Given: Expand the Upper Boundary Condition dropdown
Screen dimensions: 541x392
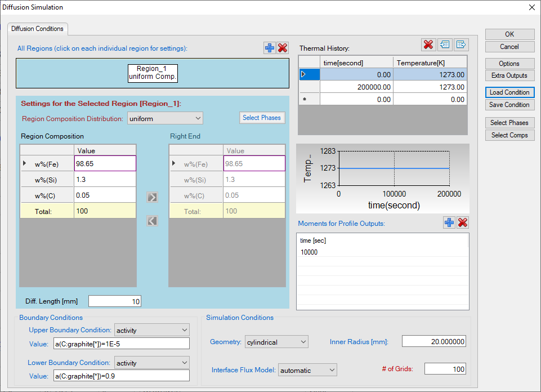Looking at the screenshot, I should coord(152,329).
